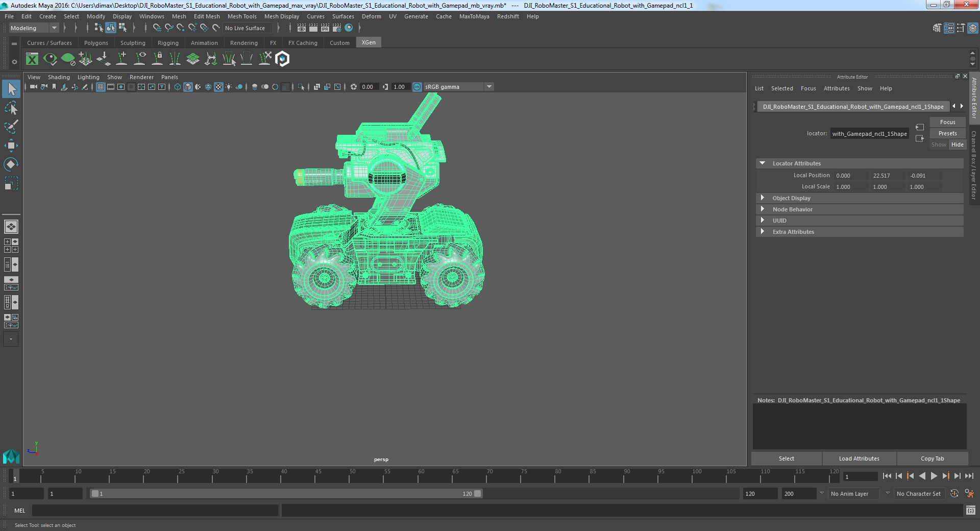The image size is (980, 531).
Task: Toggle color management ON button
Action: coord(417,87)
